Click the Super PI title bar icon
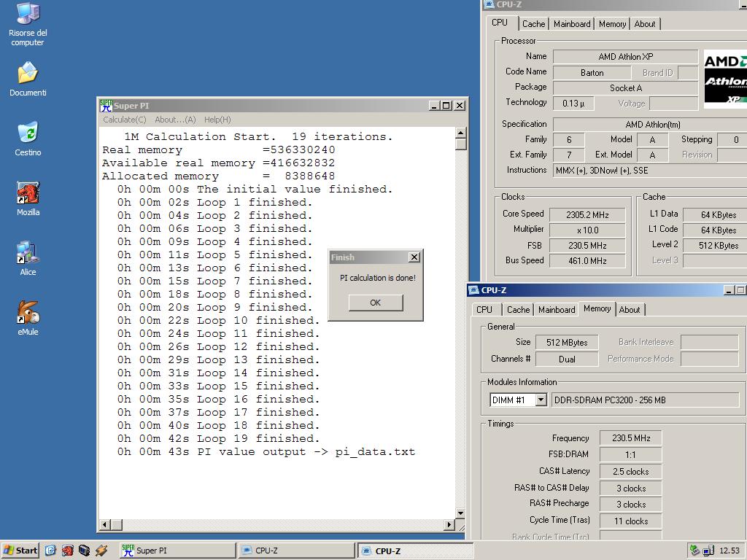This screenshot has width=747, height=560. (106, 105)
